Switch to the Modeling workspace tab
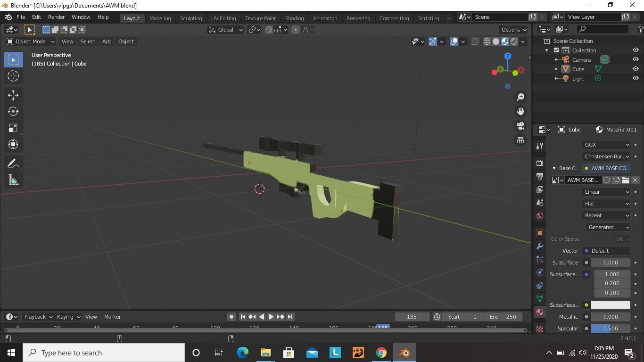 click(x=160, y=18)
